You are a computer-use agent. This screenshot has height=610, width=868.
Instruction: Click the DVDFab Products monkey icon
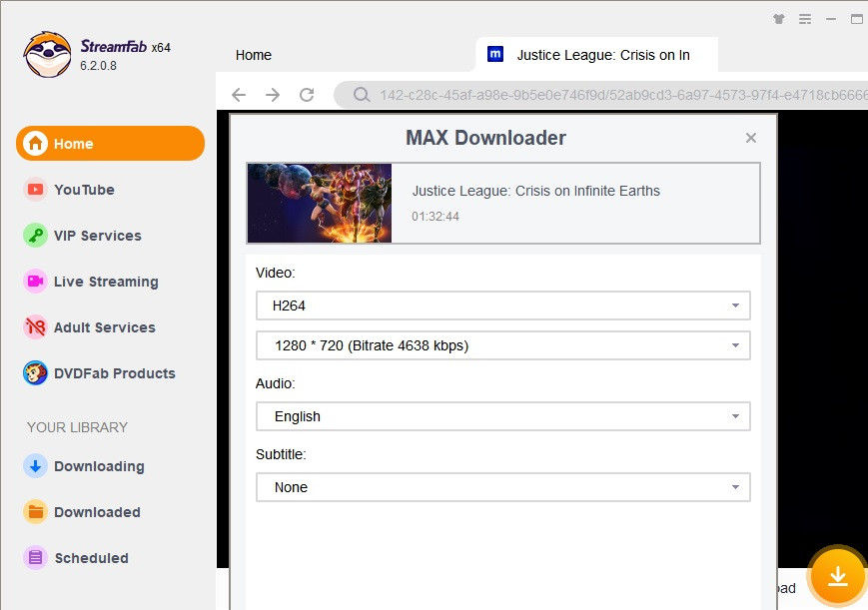tap(35, 373)
